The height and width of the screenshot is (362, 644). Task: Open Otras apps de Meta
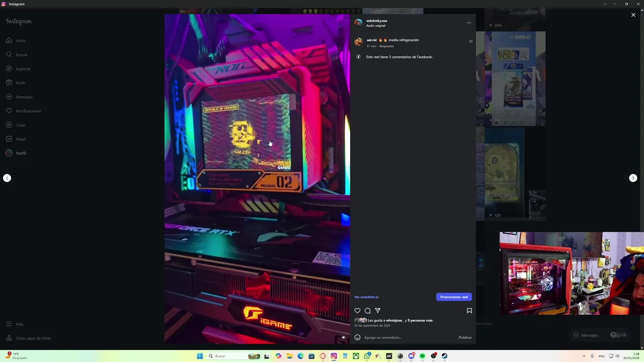[x=29, y=338]
